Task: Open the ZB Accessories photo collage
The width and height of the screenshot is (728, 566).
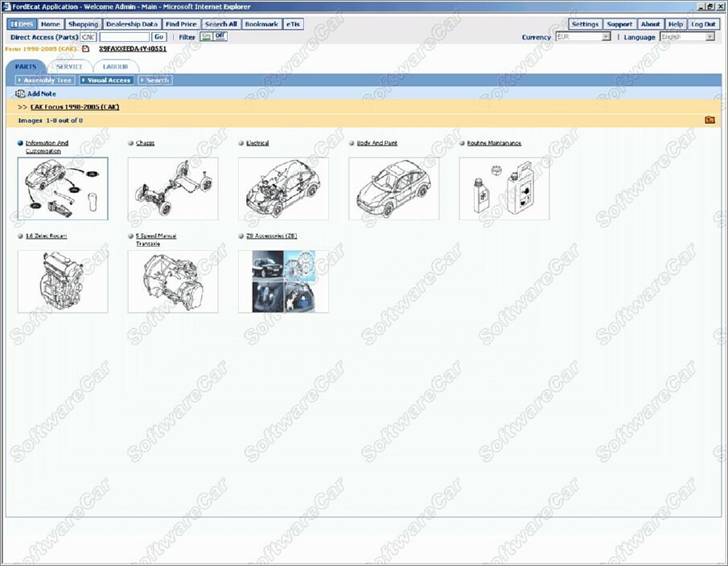Action: coord(283,281)
